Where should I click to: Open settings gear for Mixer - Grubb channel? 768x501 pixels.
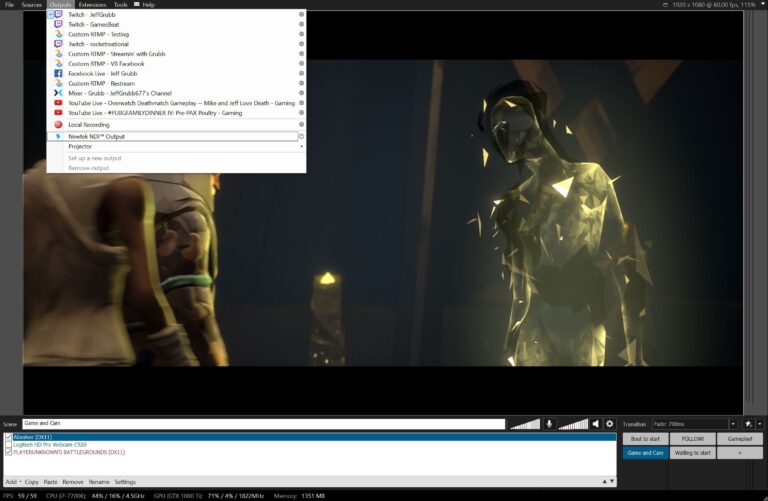point(301,93)
